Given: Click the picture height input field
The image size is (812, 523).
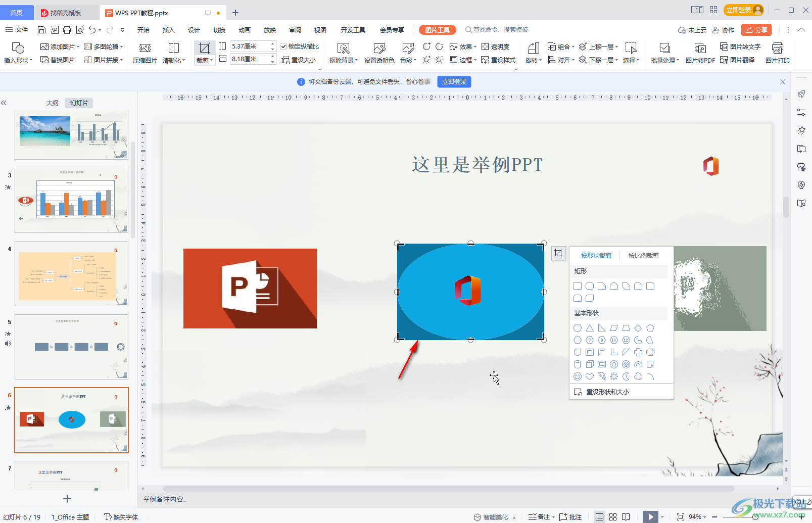Looking at the screenshot, I should point(251,46).
